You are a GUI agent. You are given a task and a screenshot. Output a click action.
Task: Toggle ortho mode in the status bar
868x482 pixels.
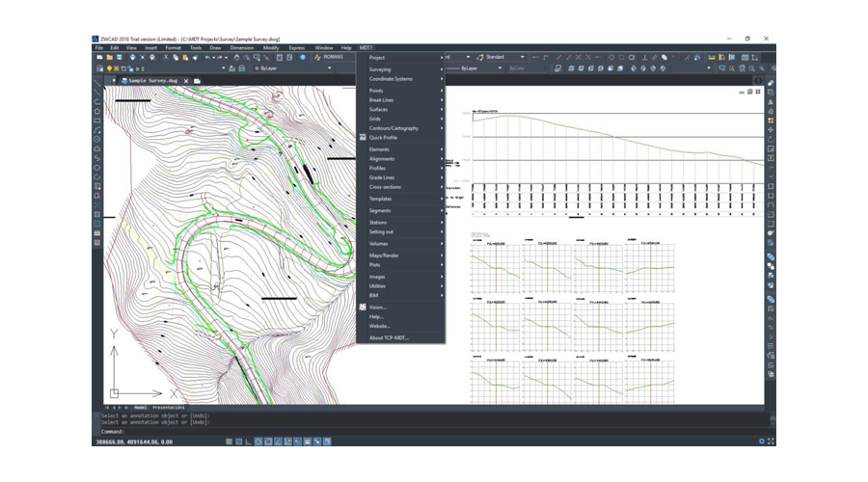coord(248,442)
